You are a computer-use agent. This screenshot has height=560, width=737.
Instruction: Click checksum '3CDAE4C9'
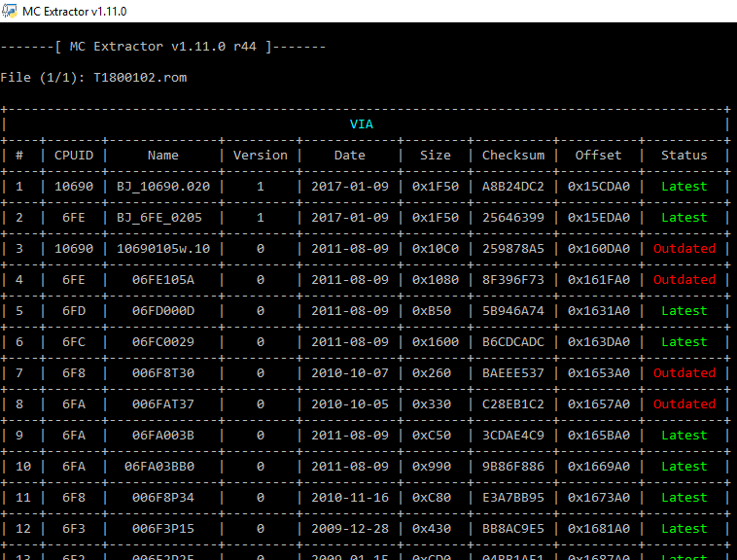tap(513, 435)
